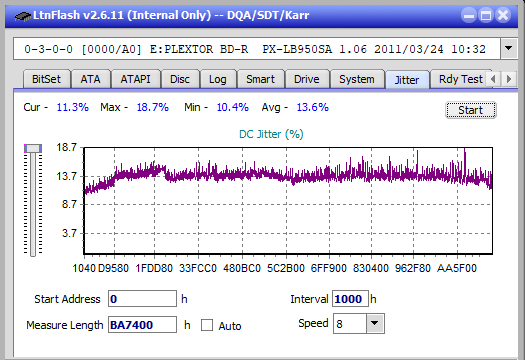Open the Rdy Test tab
This screenshot has width=525, height=360.
pyautogui.click(x=460, y=79)
